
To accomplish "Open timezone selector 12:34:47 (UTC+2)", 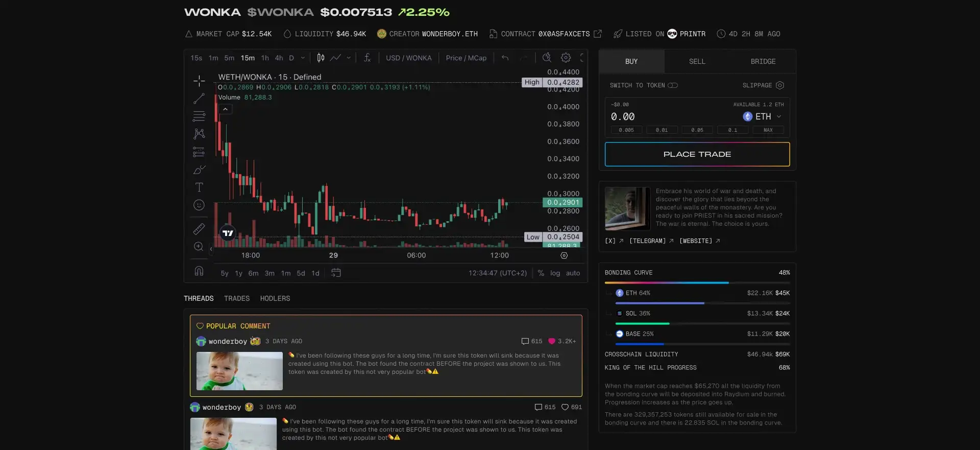I will 498,273.
